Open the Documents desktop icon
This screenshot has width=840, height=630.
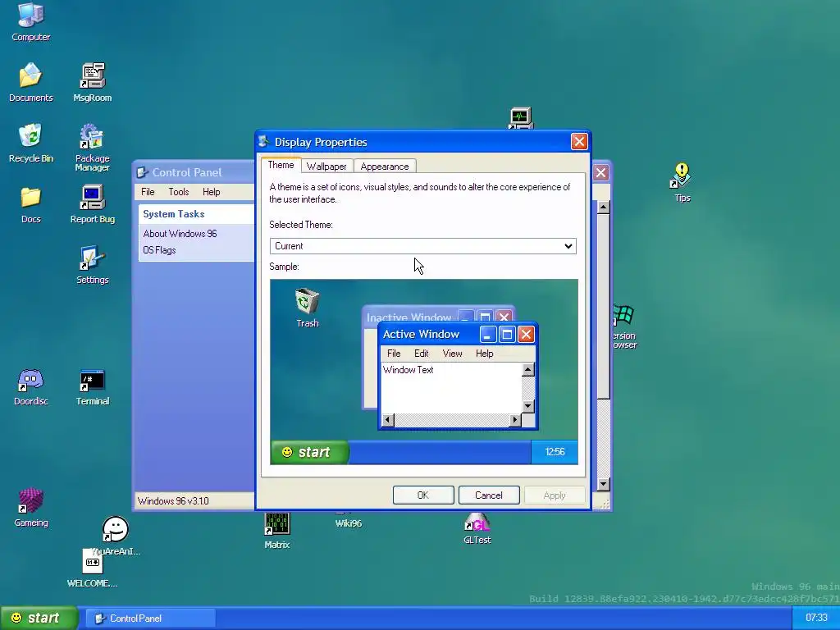point(31,82)
